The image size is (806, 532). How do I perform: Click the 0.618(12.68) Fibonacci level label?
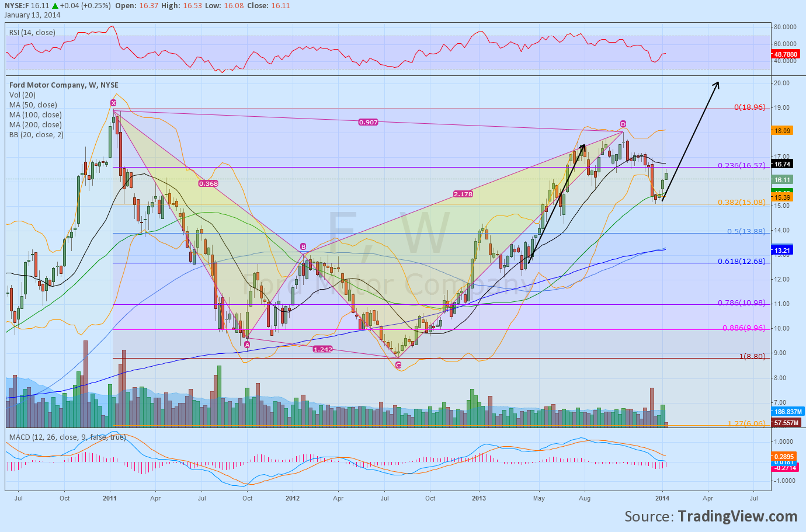pyautogui.click(x=741, y=262)
